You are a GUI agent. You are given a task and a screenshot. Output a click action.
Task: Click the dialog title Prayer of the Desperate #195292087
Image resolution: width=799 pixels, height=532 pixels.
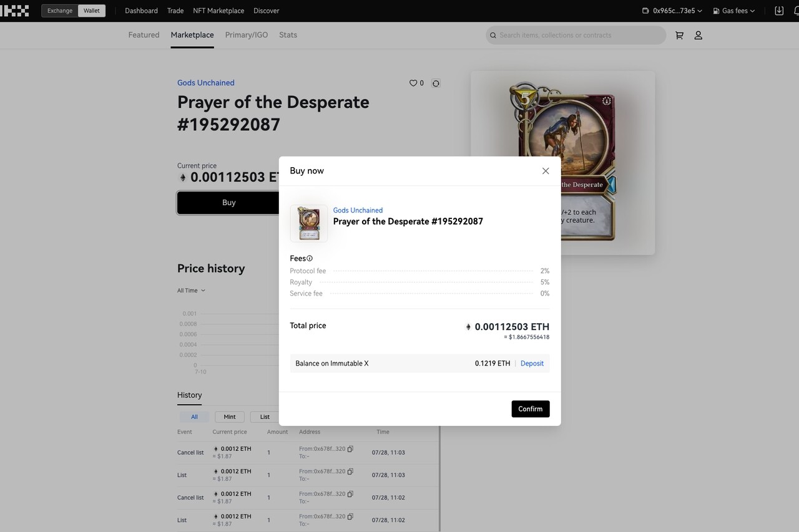[x=408, y=221]
